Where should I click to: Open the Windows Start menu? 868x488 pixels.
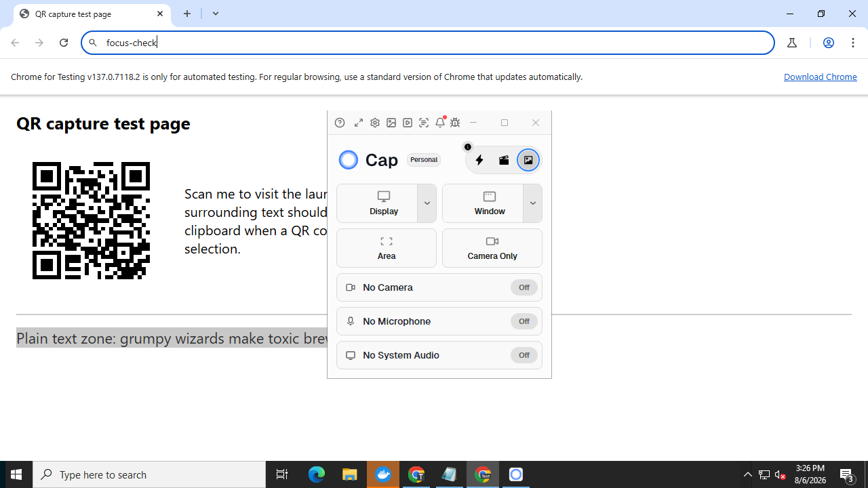[16, 474]
